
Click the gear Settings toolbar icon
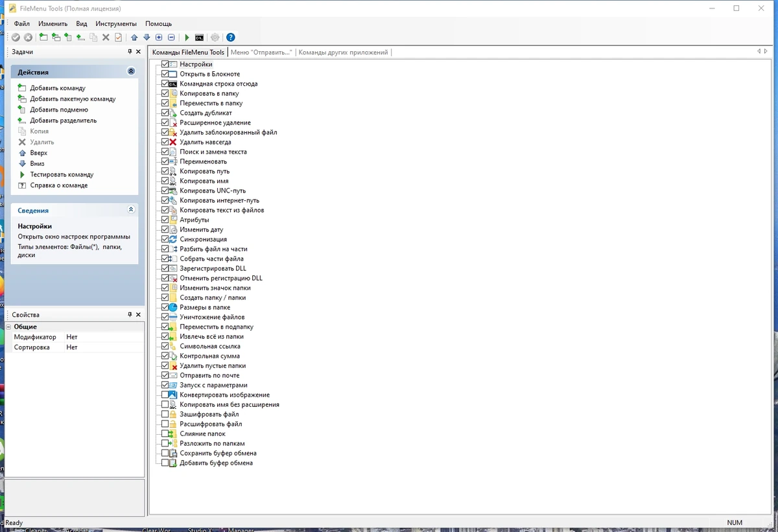tap(215, 38)
